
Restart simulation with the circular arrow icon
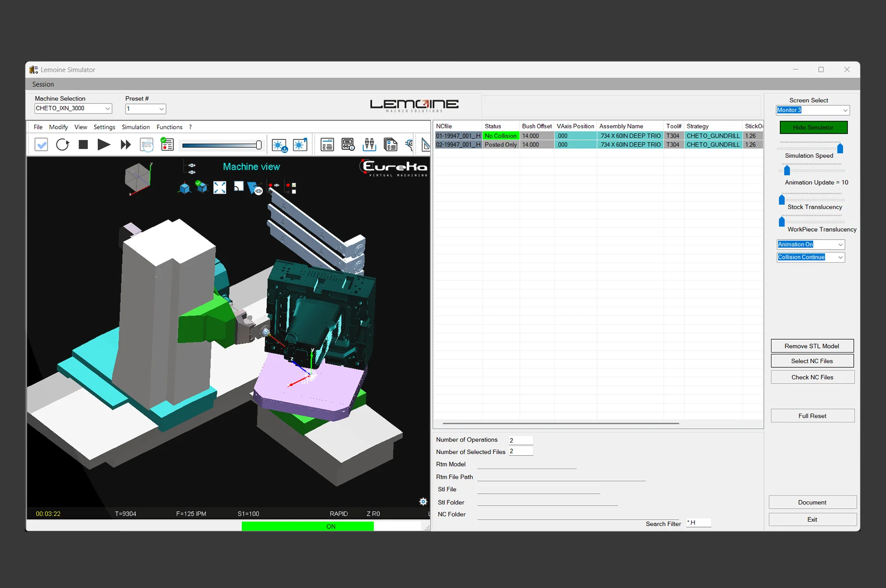point(62,145)
